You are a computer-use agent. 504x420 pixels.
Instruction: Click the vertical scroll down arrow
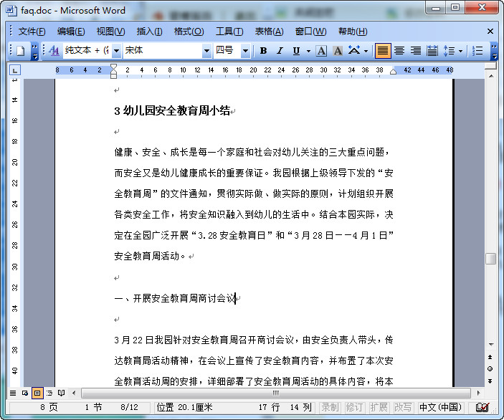(x=491, y=345)
